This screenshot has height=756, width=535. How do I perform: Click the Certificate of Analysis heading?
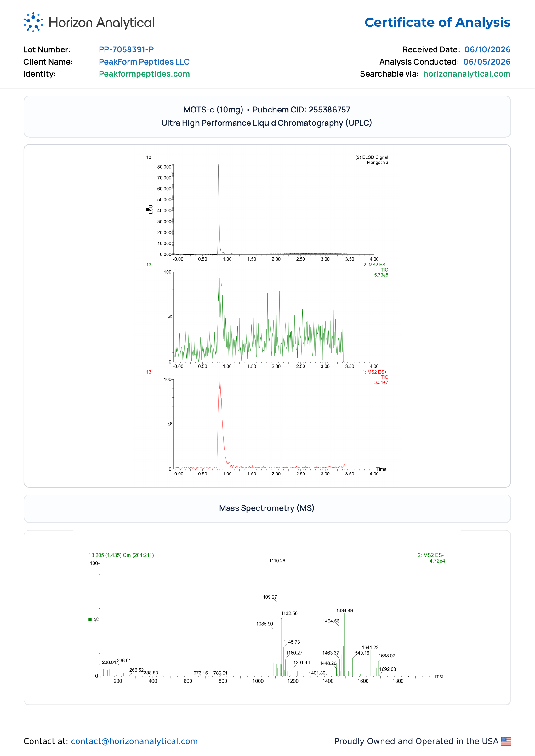pos(437,22)
